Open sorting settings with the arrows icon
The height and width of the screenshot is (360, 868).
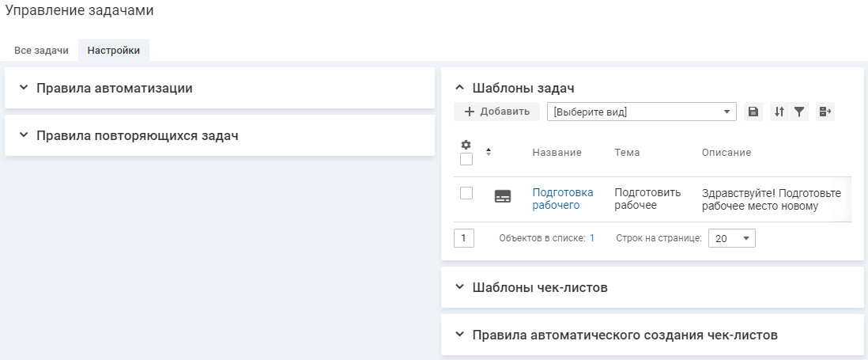point(779,112)
